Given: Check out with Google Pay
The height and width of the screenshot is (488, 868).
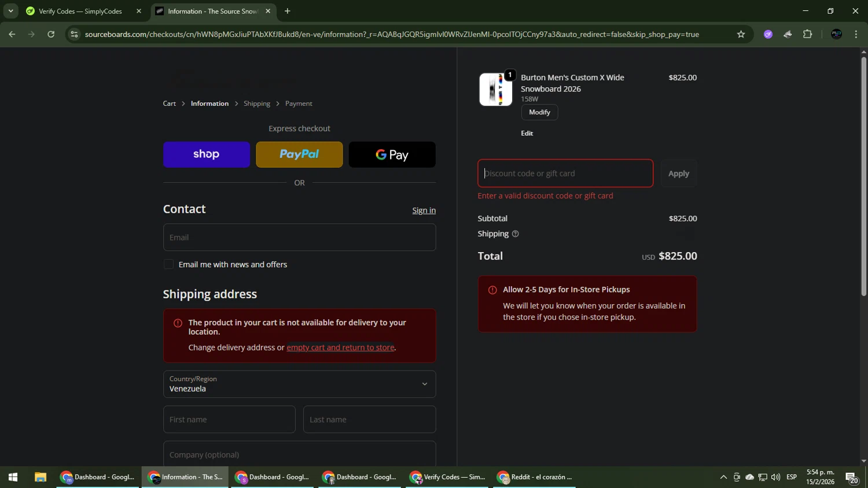Looking at the screenshot, I should pyautogui.click(x=392, y=154).
